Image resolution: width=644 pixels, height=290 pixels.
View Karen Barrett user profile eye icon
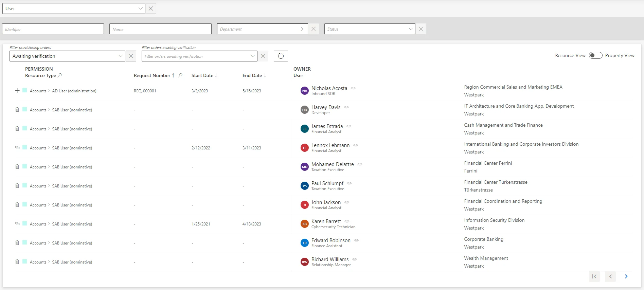[x=347, y=221]
